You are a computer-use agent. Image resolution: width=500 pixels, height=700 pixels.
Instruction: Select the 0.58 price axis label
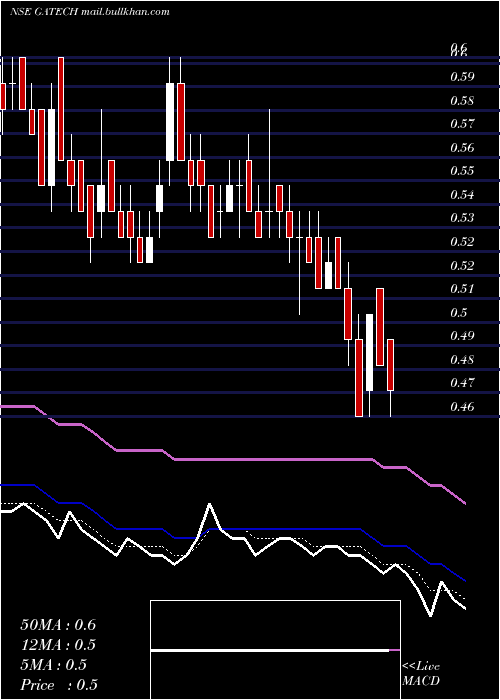(462, 100)
